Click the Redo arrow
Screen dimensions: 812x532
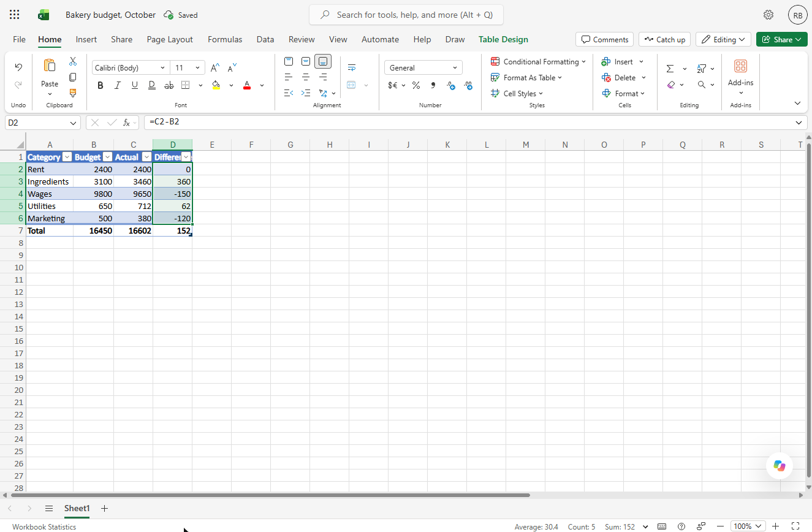click(x=18, y=85)
